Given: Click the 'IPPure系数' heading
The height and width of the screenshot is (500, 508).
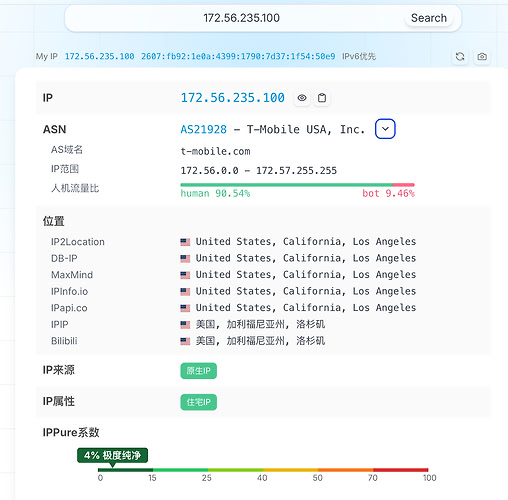Looking at the screenshot, I should [71, 432].
